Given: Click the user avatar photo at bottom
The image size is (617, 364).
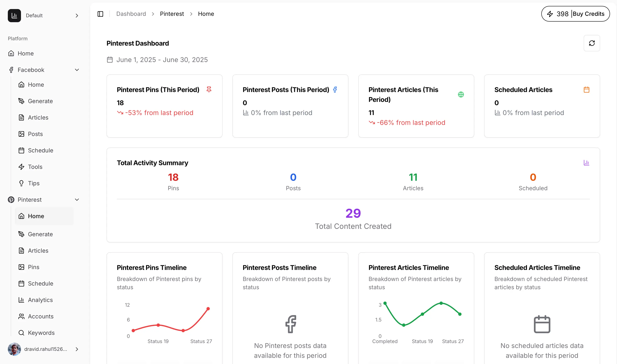Looking at the screenshot, I should (14, 349).
